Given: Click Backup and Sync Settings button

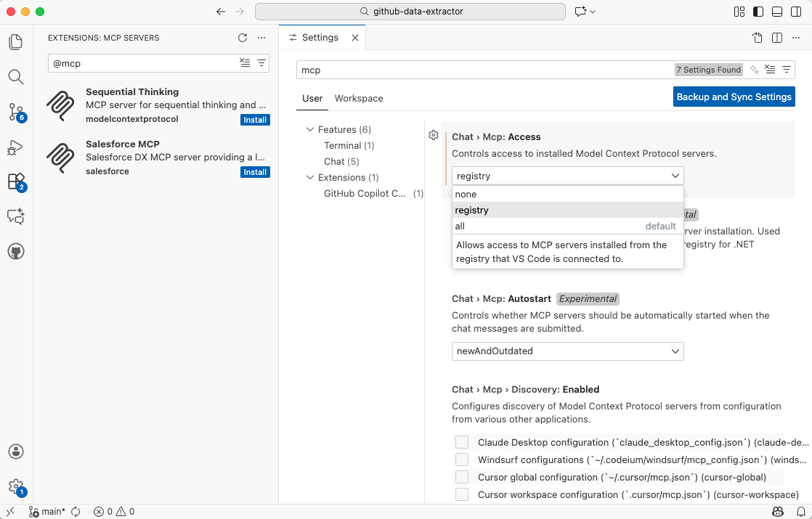Looking at the screenshot, I should click(x=734, y=97).
